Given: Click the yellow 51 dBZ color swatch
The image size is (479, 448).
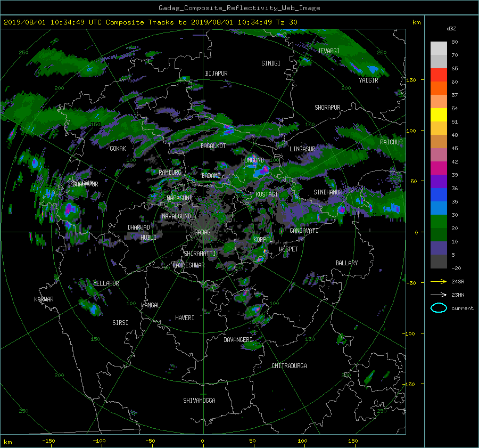Looking at the screenshot, I should point(439,115).
